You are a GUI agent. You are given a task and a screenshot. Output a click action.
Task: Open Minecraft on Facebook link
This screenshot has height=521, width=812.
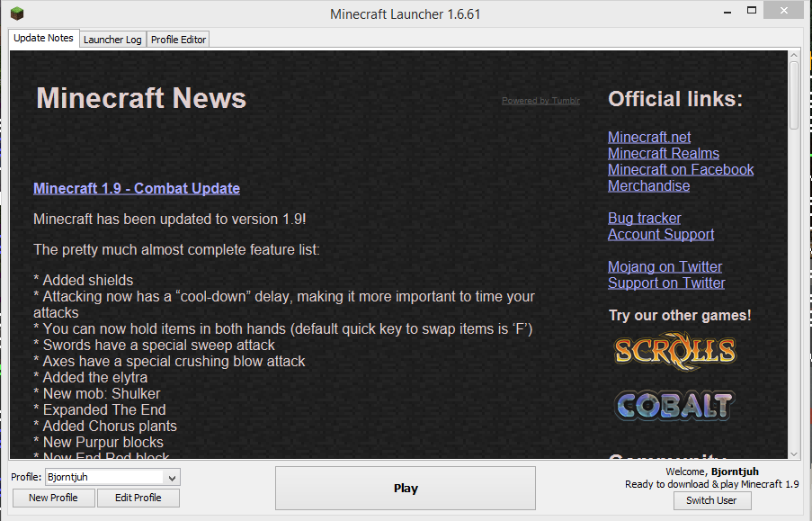pos(681,169)
